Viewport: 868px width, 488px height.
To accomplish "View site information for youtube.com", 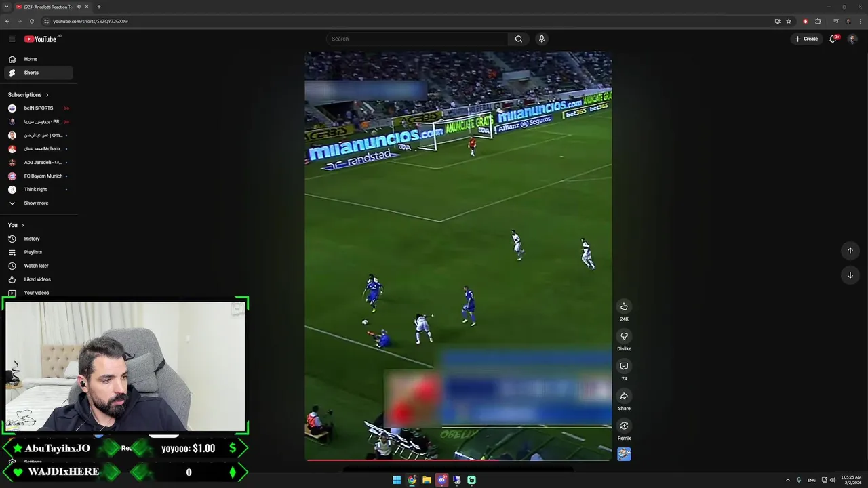I will tap(45, 21).
